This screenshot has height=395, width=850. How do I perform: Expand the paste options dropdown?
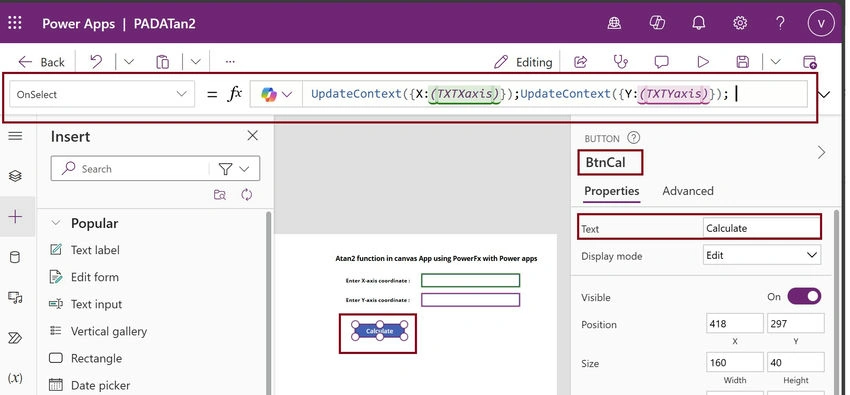click(196, 62)
